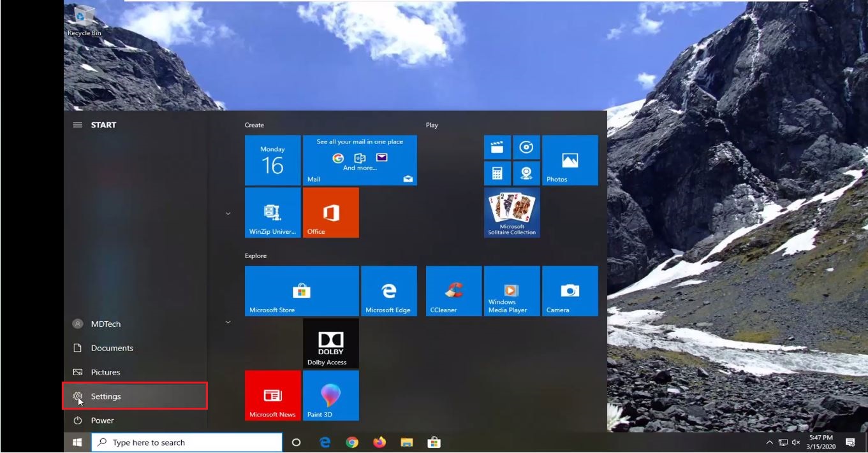Open the Photos tile

coord(570,160)
